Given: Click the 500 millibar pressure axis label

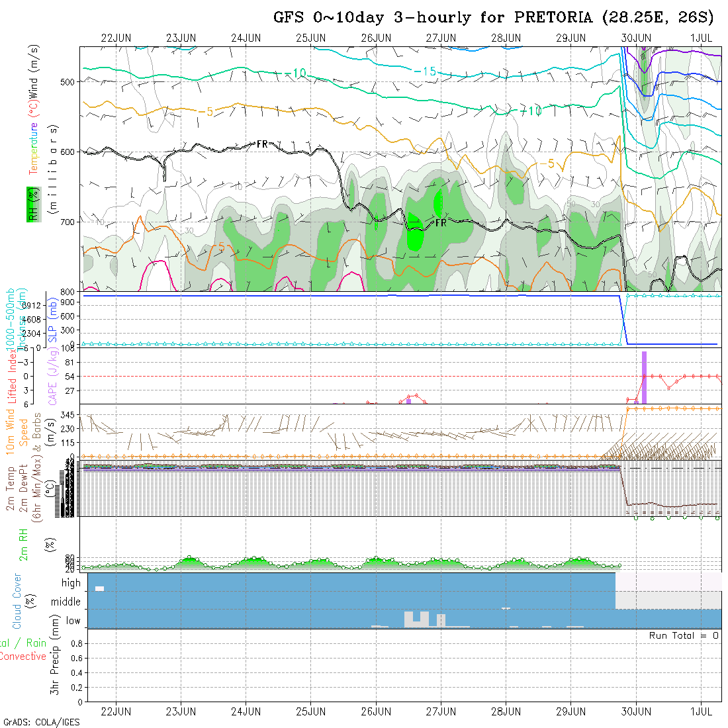Looking at the screenshot, I should coord(68,81).
